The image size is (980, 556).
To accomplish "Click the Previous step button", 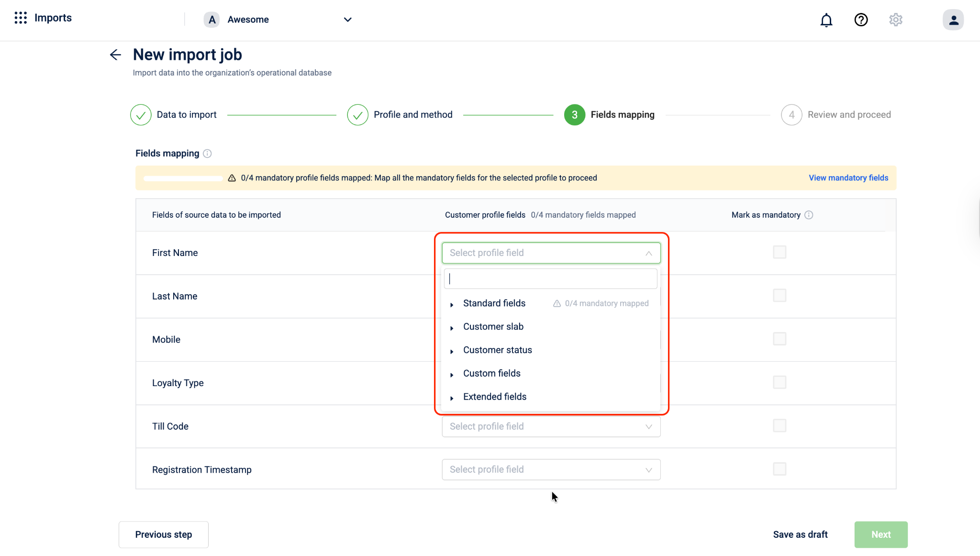I will coord(163,534).
